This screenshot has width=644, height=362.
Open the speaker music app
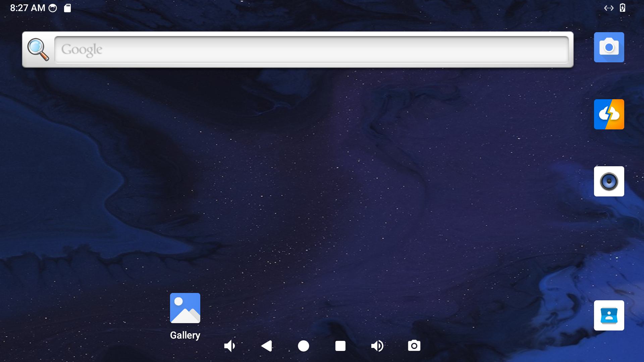tap(609, 181)
